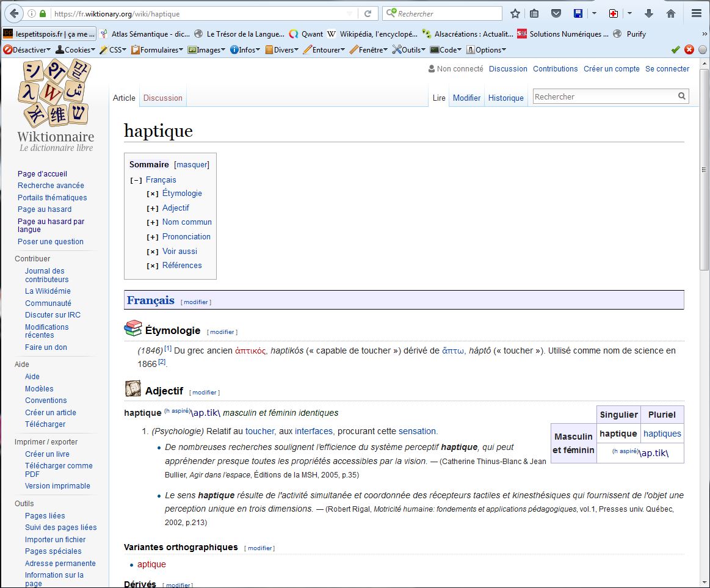Open the Firefox hamburger menu
This screenshot has width=710, height=588.
(697, 13)
